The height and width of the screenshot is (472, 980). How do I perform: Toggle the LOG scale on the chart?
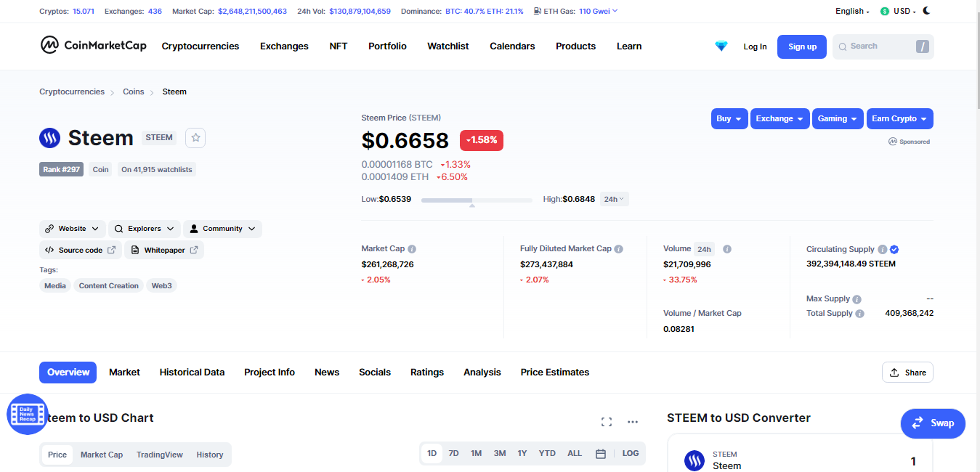pos(631,453)
